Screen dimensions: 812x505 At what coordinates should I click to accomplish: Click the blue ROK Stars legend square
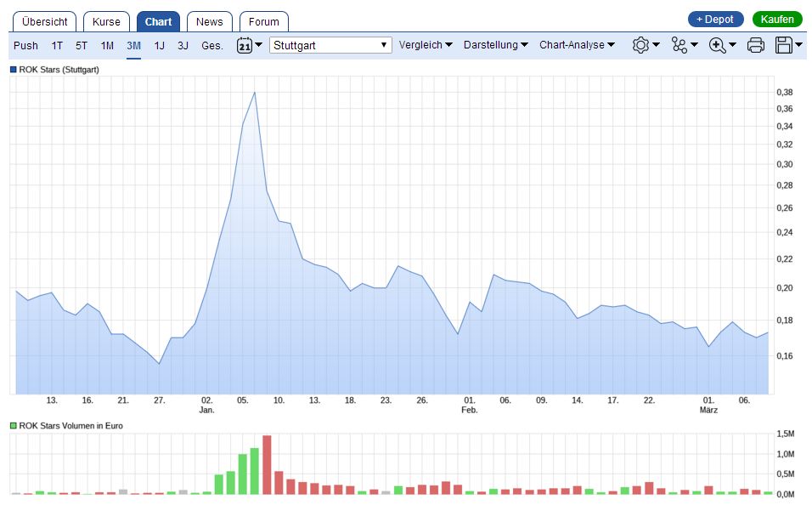point(14,70)
